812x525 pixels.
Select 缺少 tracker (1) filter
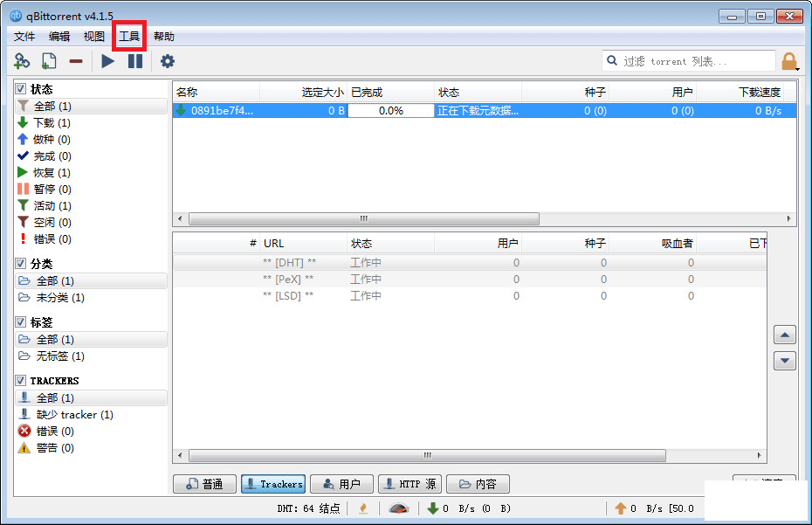pyautogui.click(x=91, y=415)
